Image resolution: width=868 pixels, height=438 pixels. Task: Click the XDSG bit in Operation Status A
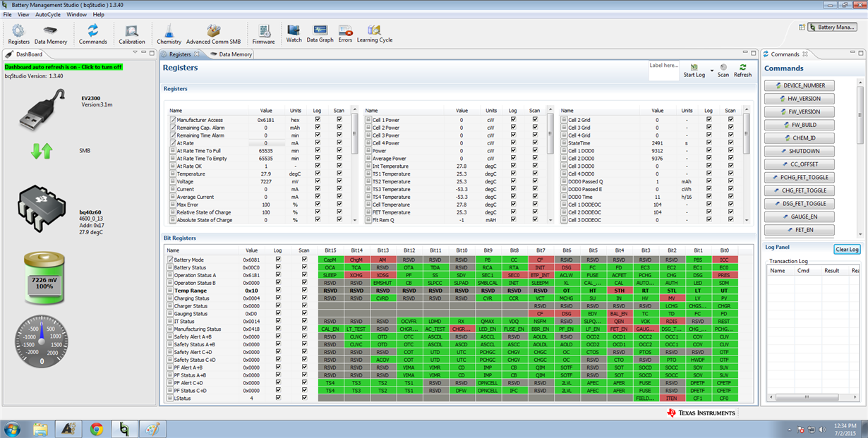click(382, 275)
